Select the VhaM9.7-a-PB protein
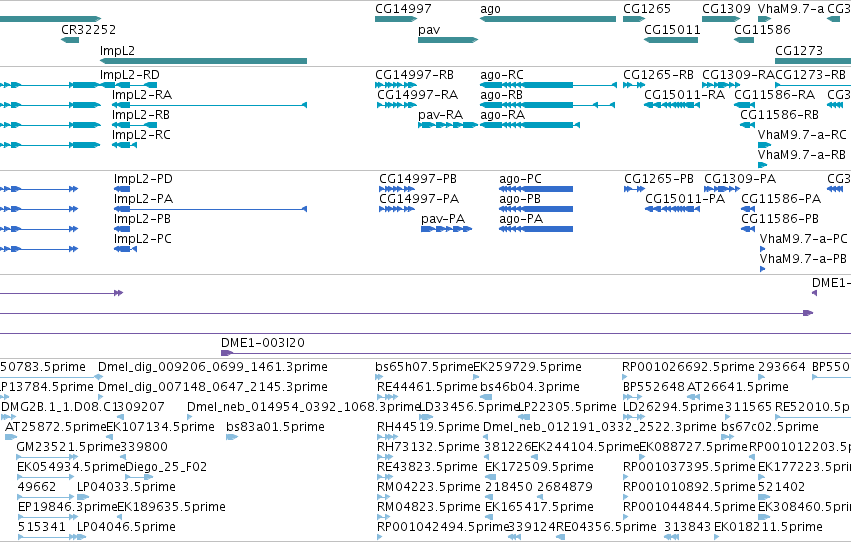Screen dimensions: 851x542 pos(763,270)
